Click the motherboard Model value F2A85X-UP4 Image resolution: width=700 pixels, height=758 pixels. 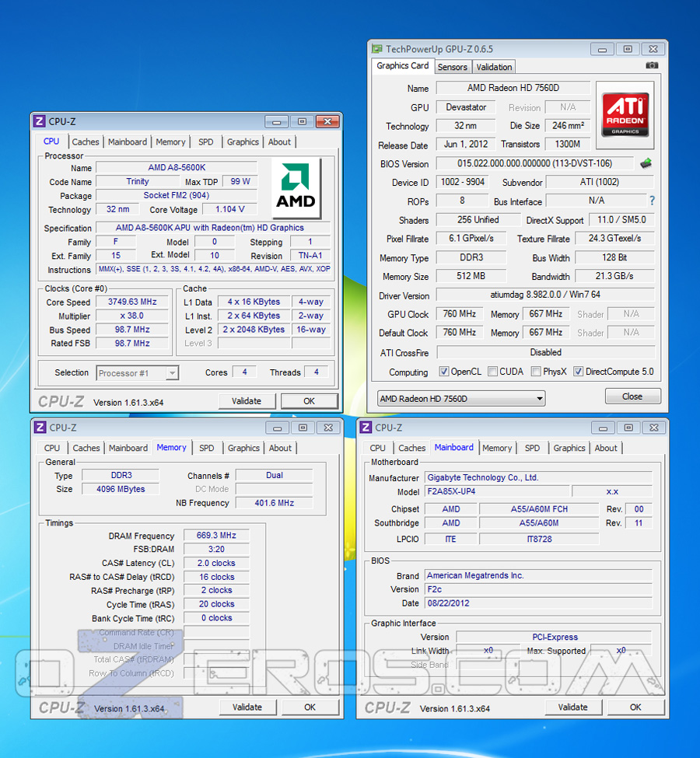coord(498,491)
